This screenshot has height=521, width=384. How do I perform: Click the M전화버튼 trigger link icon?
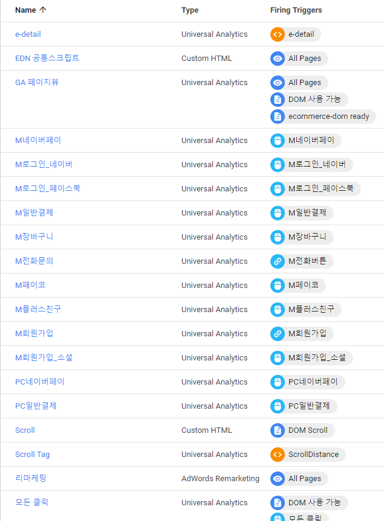277,261
